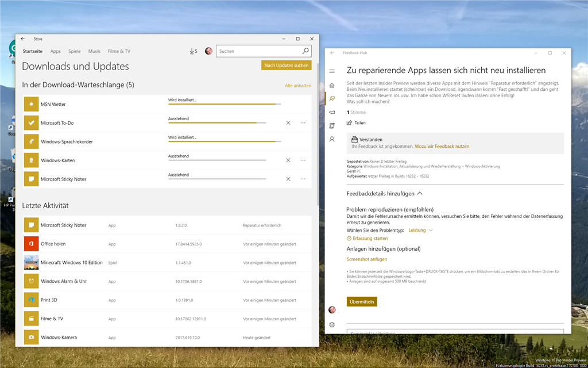The height and width of the screenshot is (368, 588).
Task: Click the search magnifier icon in Store
Action: click(305, 51)
